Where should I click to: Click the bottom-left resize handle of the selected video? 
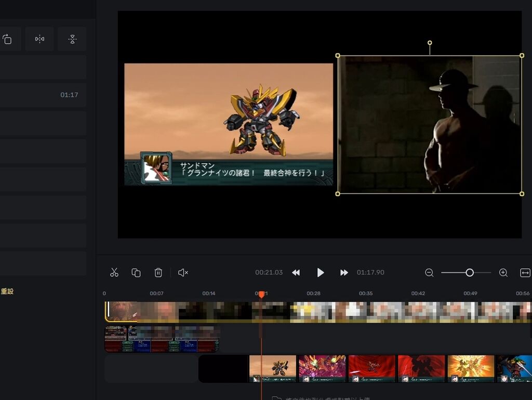(338, 194)
